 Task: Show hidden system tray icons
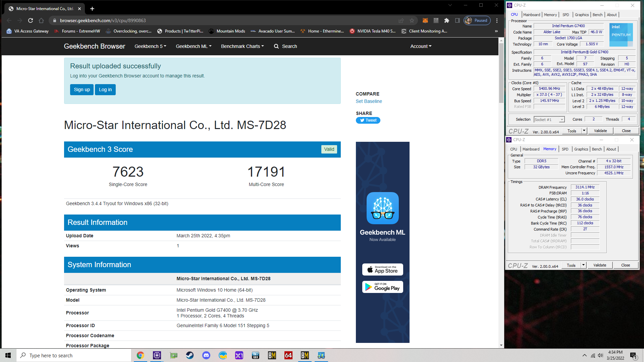(585, 355)
